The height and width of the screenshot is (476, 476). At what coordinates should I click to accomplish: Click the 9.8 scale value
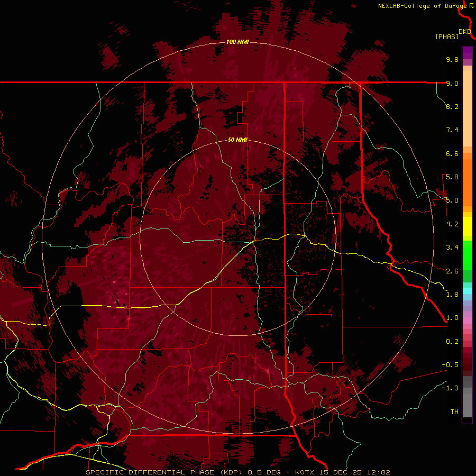pos(452,59)
